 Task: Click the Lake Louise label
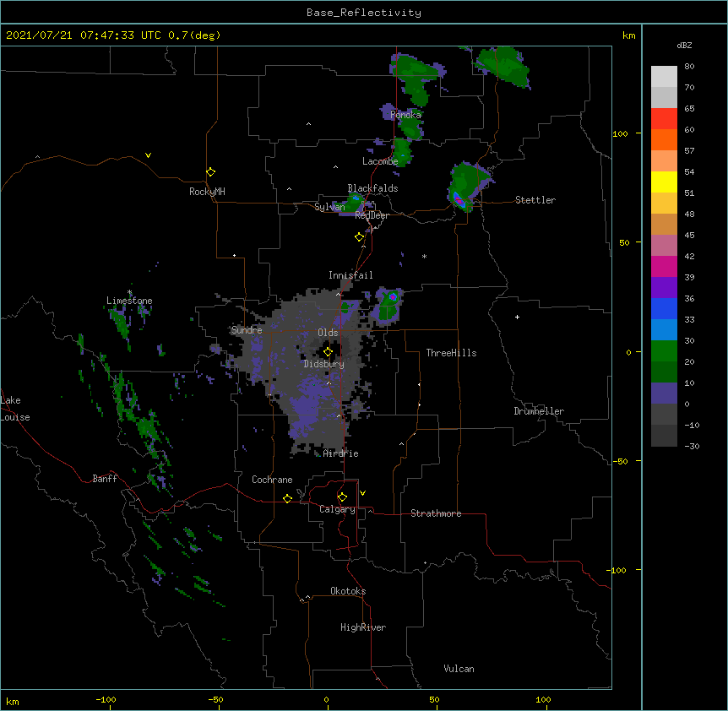[x=15, y=409]
